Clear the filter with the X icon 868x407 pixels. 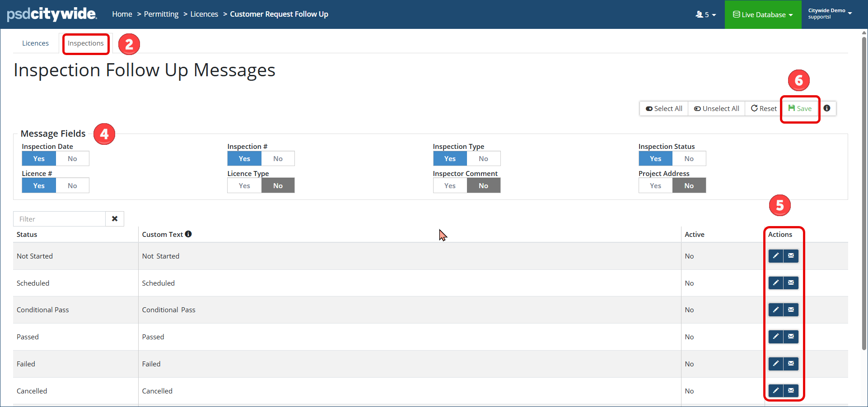tap(115, 219)
